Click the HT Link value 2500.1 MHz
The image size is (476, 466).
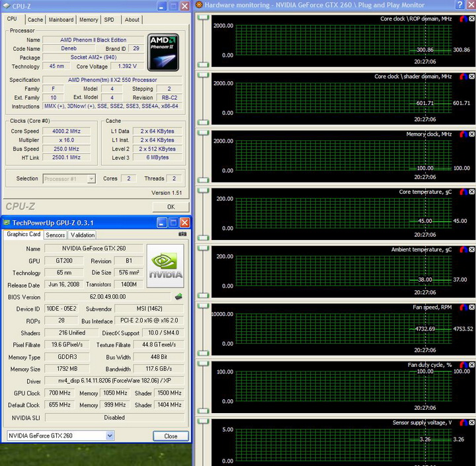(x=67, y=157)
